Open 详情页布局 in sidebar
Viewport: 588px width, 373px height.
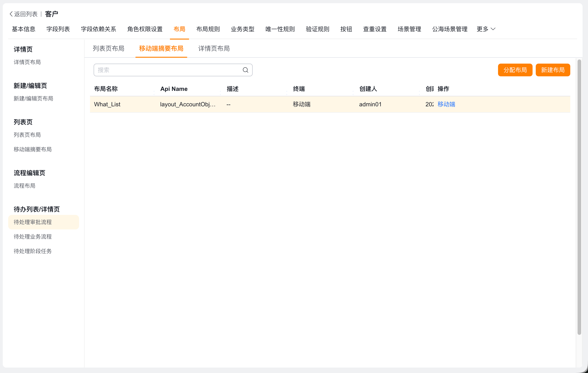(27, 62)
